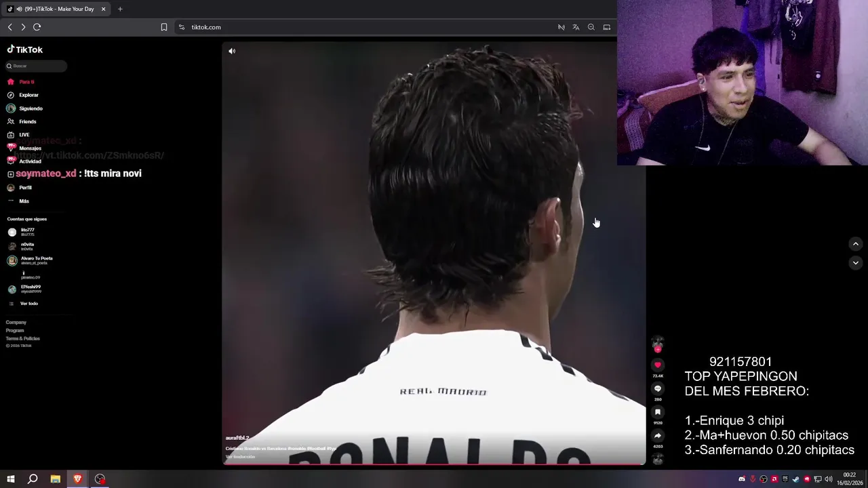The height and width of the screenshot is (488, 868).
Task: Open followed account Alvaro Tu Poeta
Action: 30,260
